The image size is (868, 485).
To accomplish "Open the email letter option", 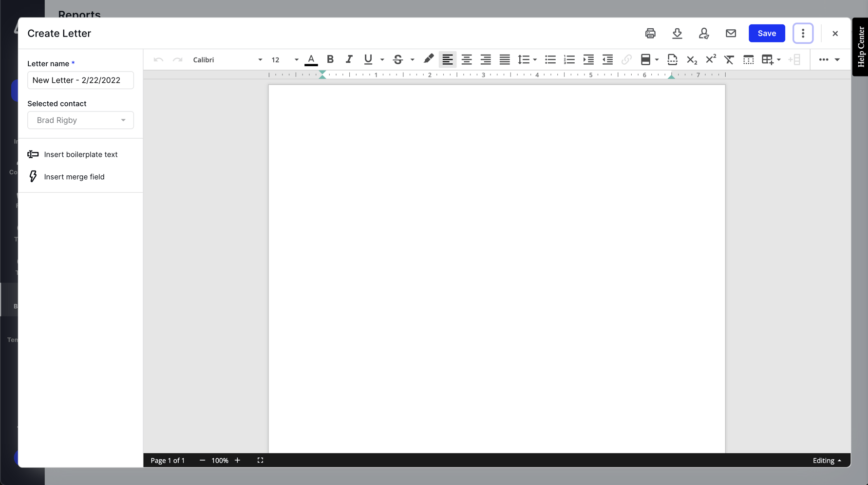I will pos(731,33).
